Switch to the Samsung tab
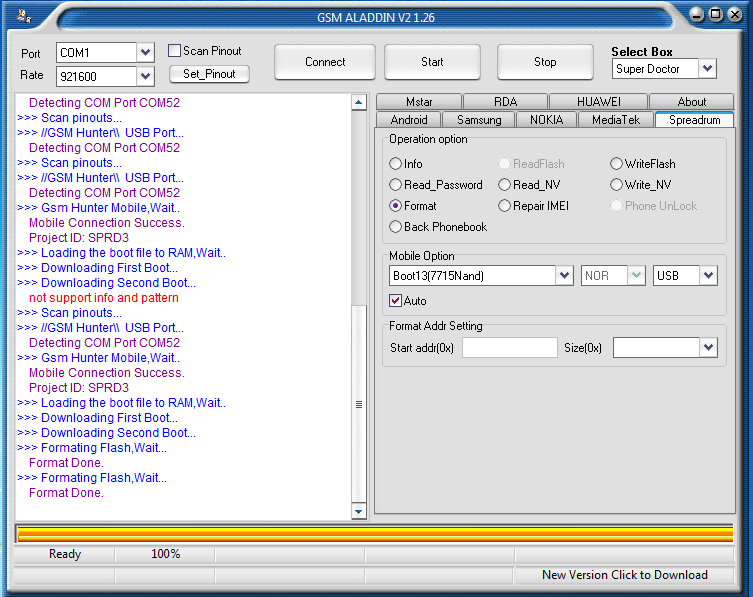 click(479, 120)
